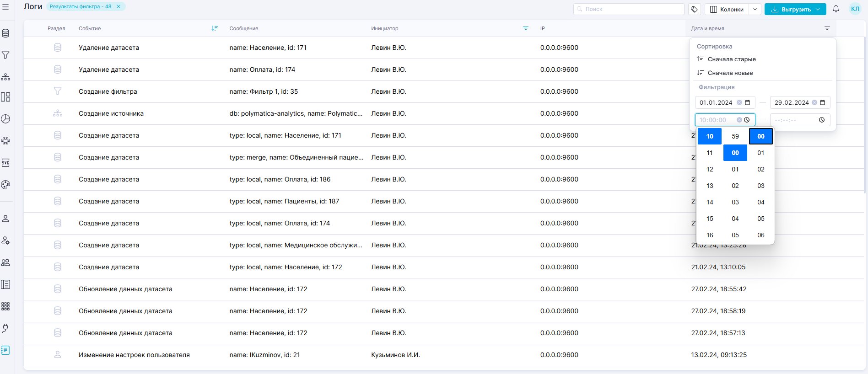
Task: Remove the filter results chip with X
Action: click(x=119, y=6)
